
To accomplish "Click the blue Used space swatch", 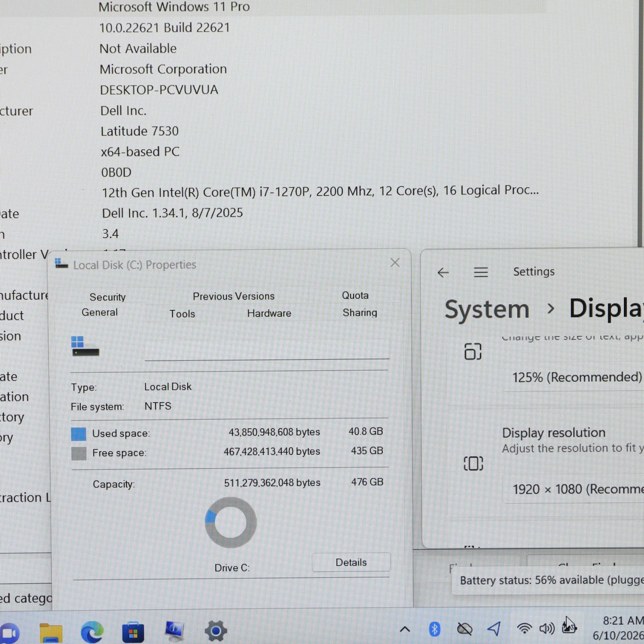I will coord(78,434).
